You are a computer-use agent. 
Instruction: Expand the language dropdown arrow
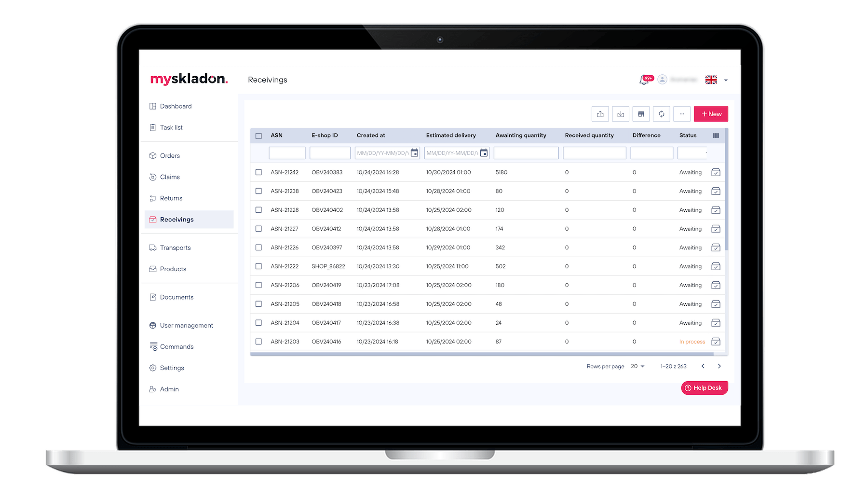tap(726, 80)
